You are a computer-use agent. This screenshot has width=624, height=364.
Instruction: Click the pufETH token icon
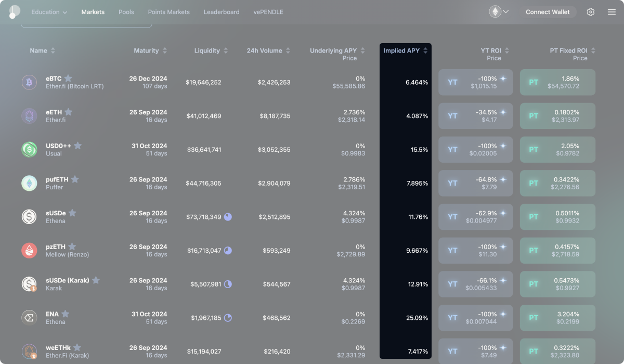click(x=29, y=183)
